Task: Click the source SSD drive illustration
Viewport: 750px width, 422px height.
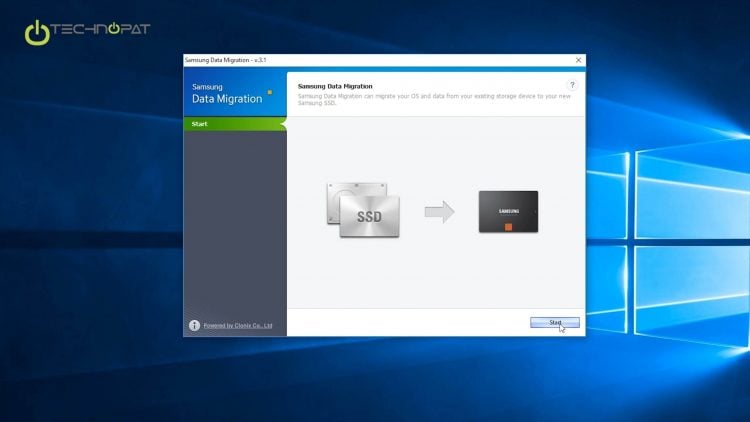Action: [364, 210]
